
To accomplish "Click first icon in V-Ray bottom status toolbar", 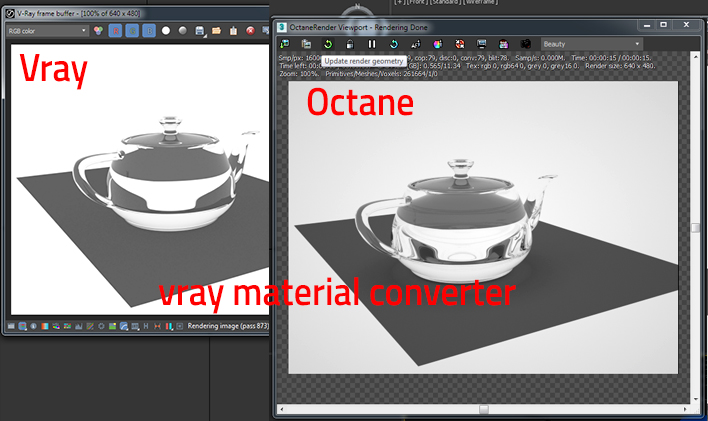I will point(11,326).
